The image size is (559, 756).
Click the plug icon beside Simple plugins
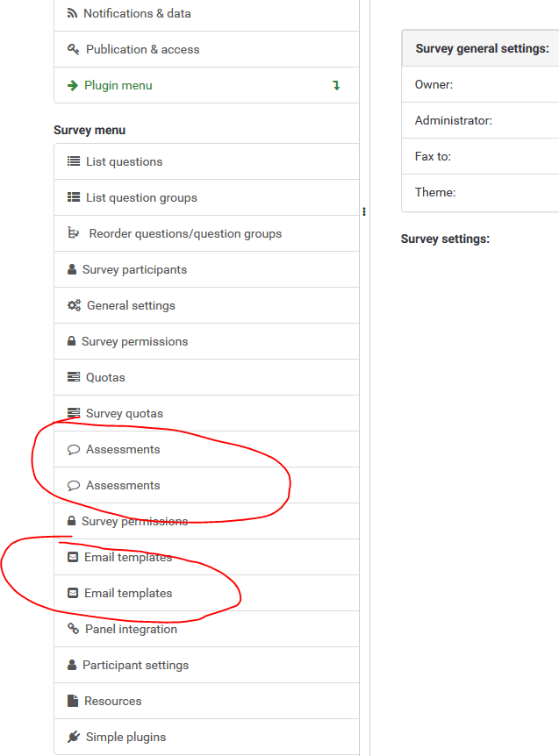[74, 738]
